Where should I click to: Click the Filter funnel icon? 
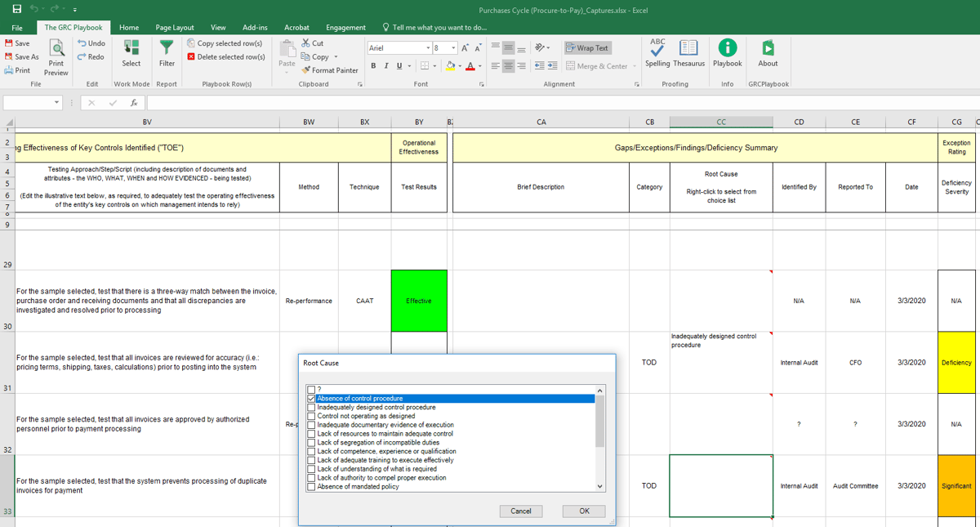click(167, 47)
